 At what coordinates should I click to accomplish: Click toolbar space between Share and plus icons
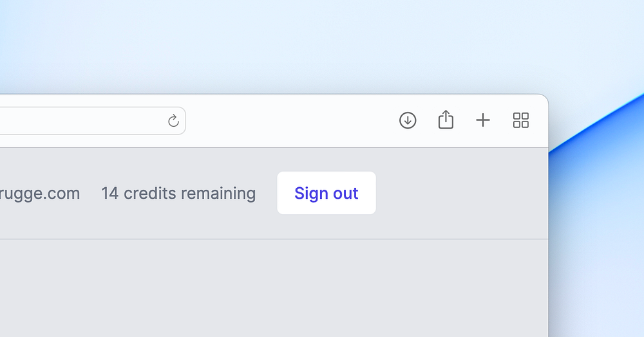point(464,120)
